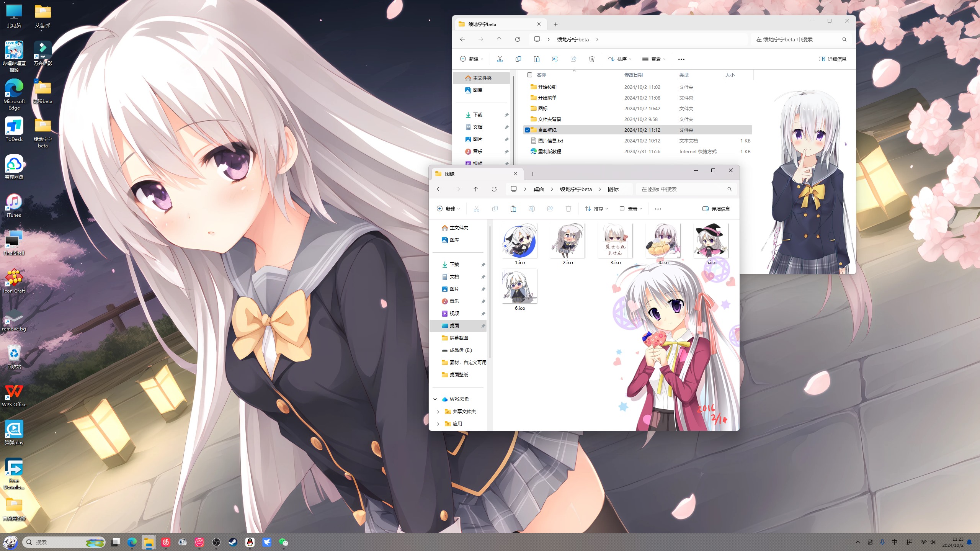Click the delete icon in 绫地宁宁beta toolbar
This screenshot has width=980, height=551.
tap(591, 59)
